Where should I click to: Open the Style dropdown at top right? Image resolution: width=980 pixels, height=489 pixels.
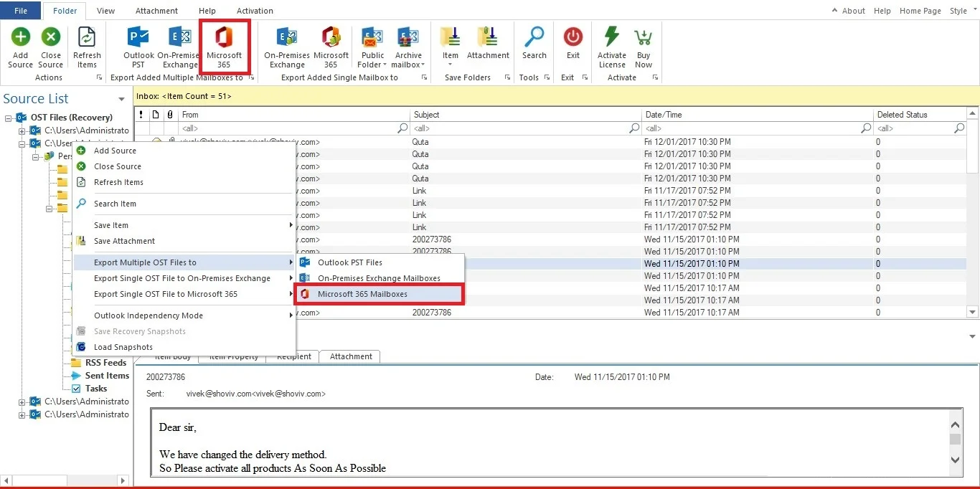pyautogui.click(x=962, y=11)
